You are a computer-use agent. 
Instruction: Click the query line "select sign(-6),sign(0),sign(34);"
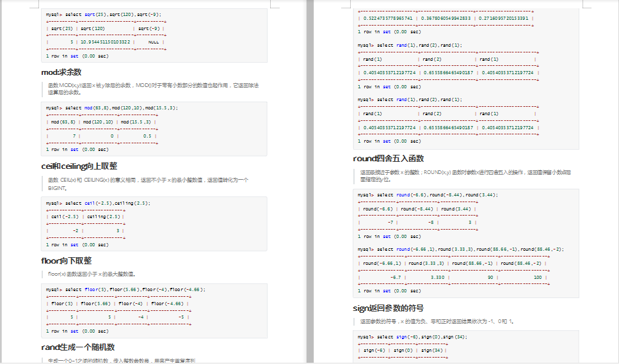click(422, 337)
